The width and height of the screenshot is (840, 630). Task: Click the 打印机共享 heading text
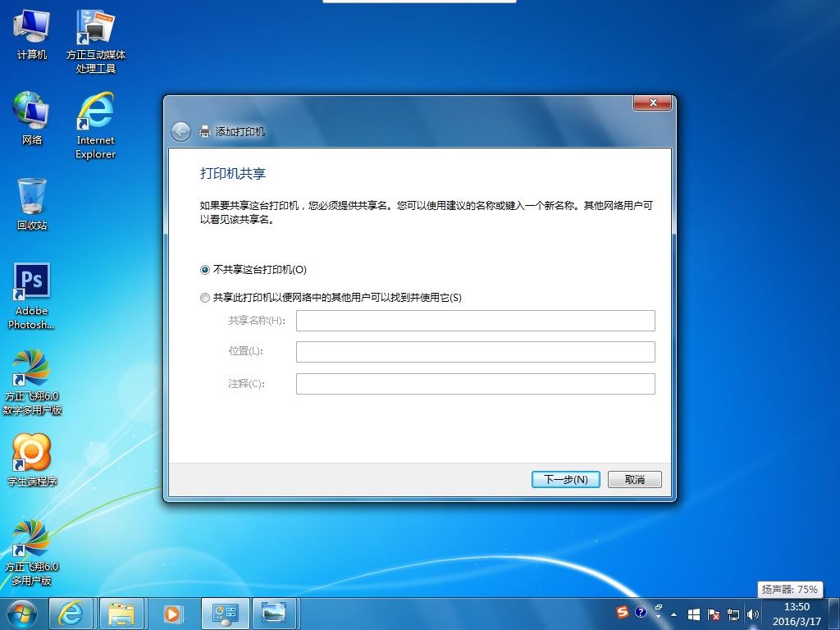pos(233,174)
